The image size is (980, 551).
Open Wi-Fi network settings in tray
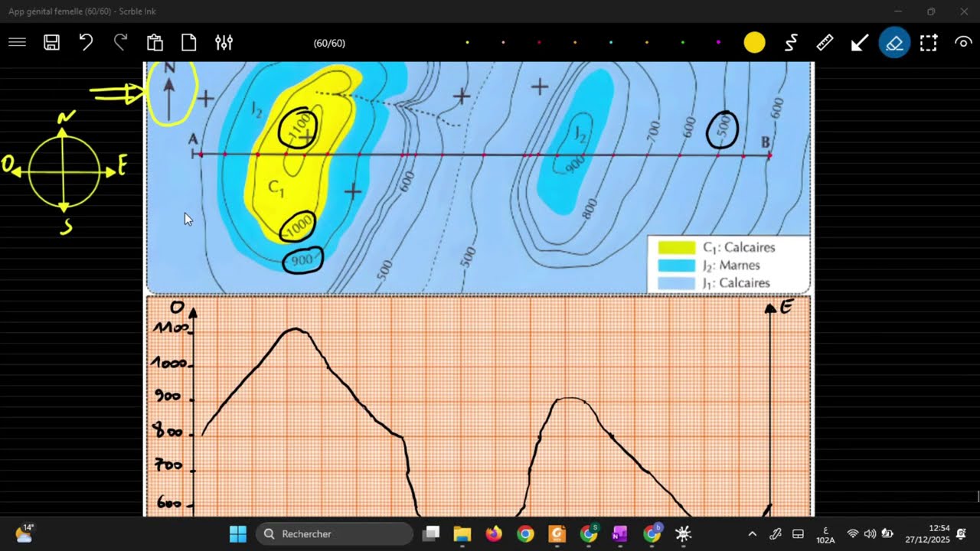tap(852, 533)
